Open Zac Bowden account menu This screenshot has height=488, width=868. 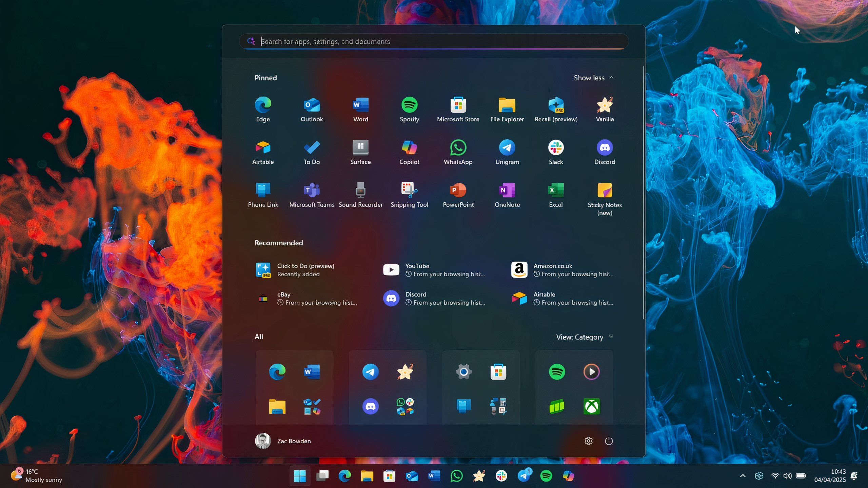[x=283, y=441]
